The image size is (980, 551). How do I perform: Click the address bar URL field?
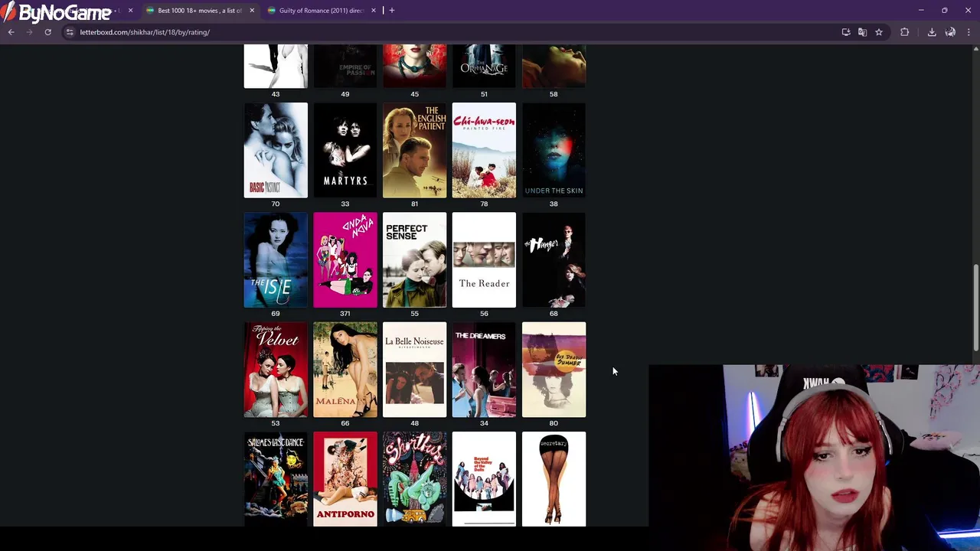tap(452, 32)
